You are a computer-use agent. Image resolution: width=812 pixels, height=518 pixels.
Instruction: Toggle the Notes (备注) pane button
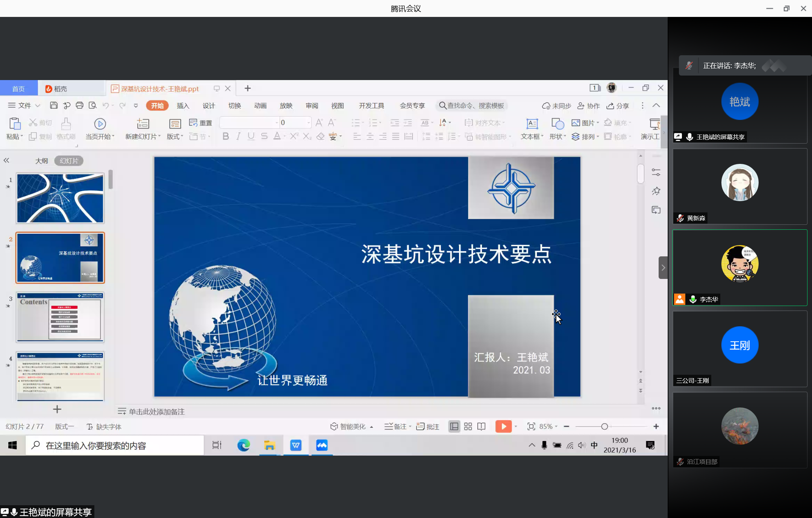[x=397, y=426]
